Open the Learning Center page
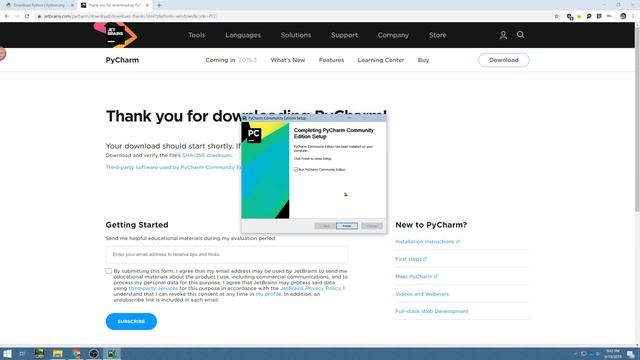The height and width of the screenshot is (360, 640). pyautogui.click(x=381, y=60)
